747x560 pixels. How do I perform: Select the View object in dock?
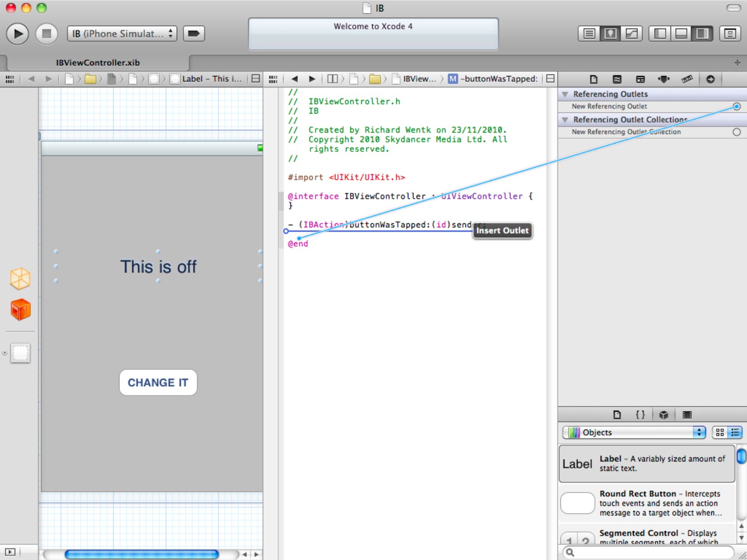[20, 353]
